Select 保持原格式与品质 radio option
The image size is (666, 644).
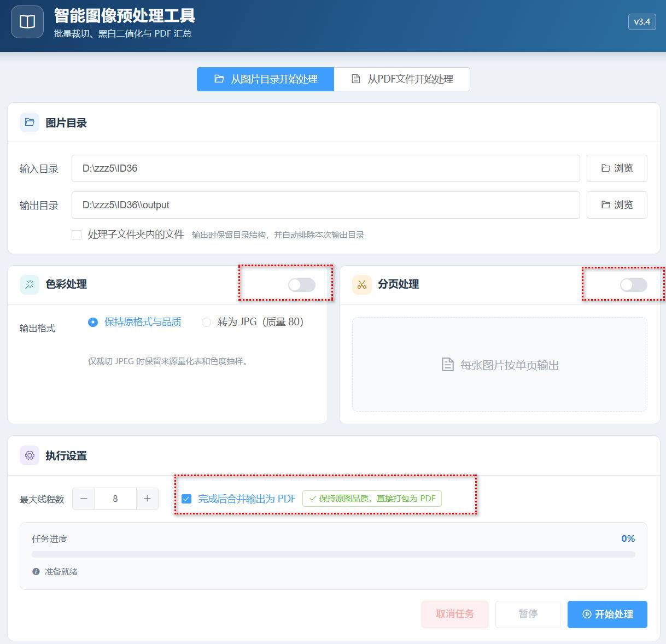[x=93, y=322]
